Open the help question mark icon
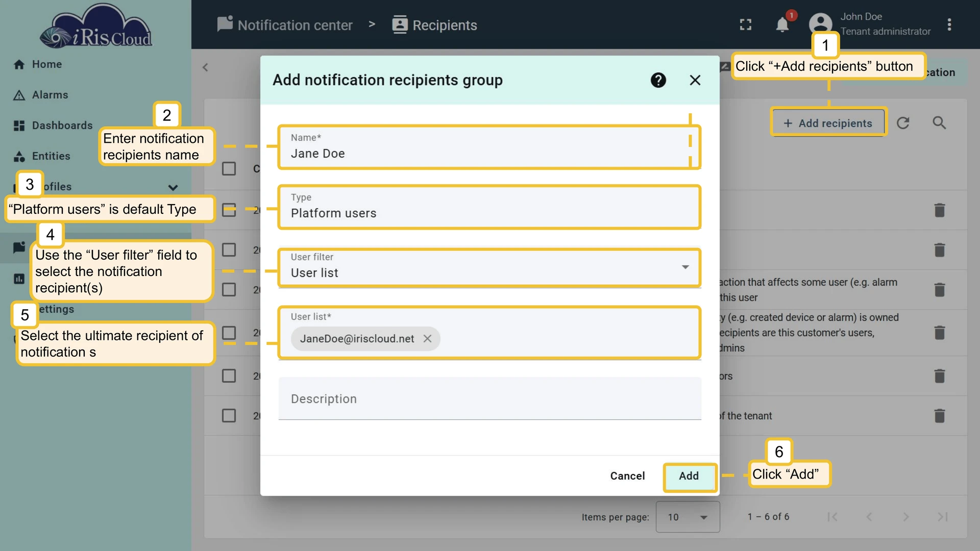Viewport: 980px width, 551px height. click(x=658, y=80)
